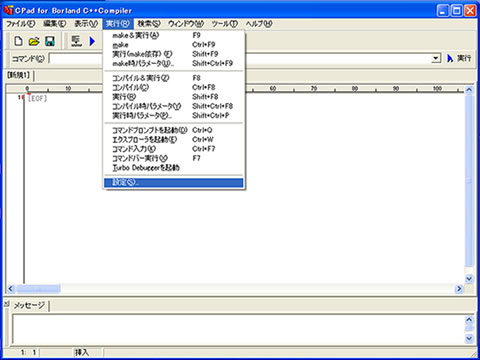Select 実行時パラメータ menu entry
Viewport: 480px width, 360px height.
[x=173, y=115]
